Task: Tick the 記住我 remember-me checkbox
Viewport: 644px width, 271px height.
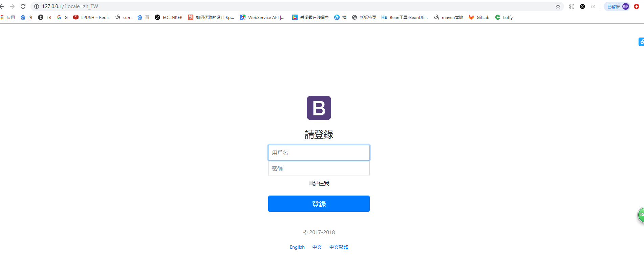Action: tap(311, 183)
